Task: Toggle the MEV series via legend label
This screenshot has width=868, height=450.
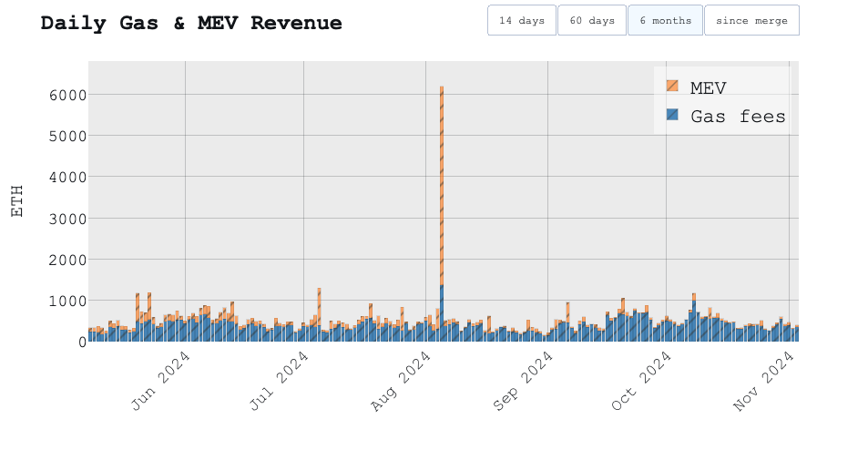Action: 709,87
